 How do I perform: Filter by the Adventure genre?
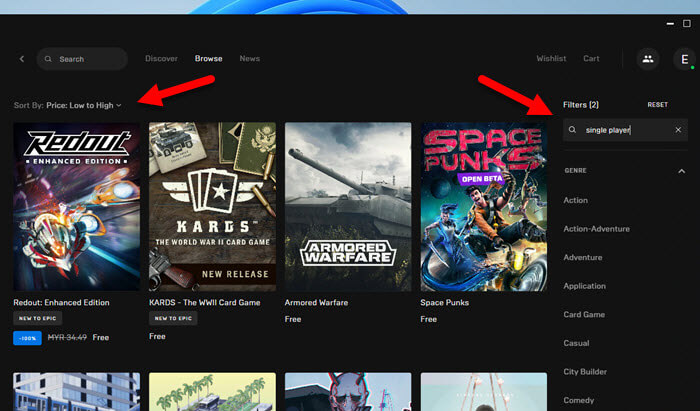pyautogui.click(x=583, y=257)
